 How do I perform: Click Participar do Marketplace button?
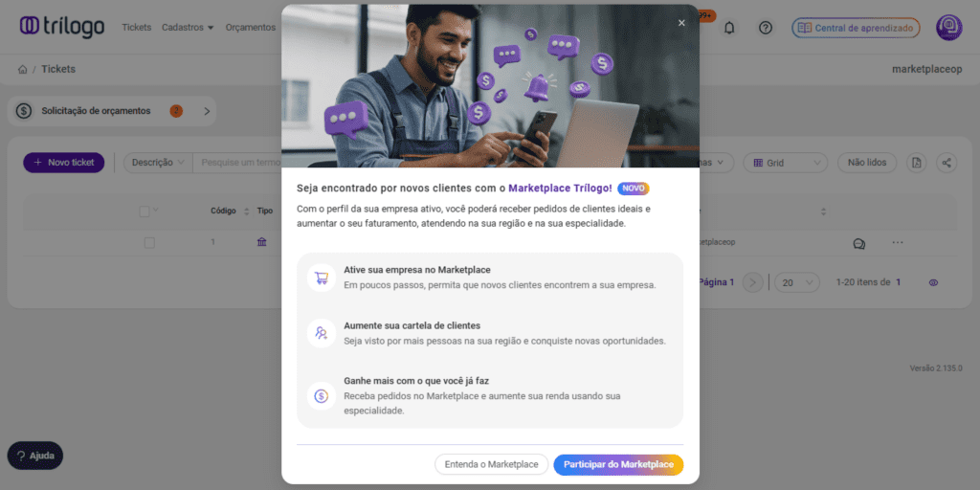point(618,465)
